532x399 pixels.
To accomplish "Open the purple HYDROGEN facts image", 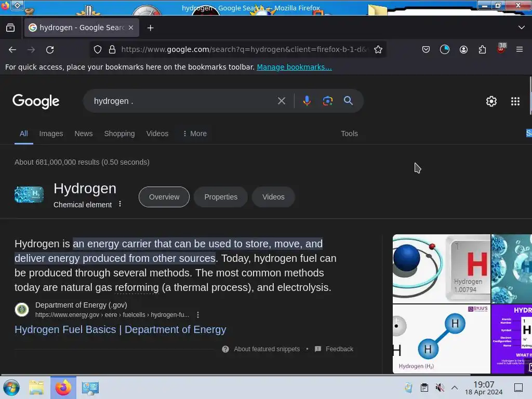I will point(512,339).
